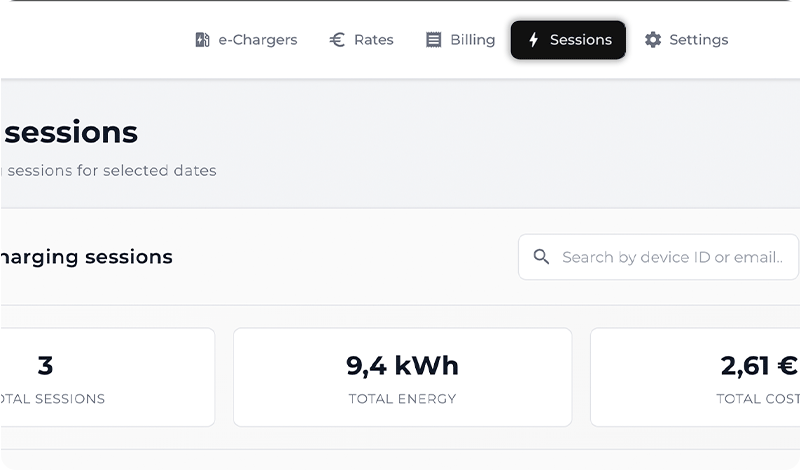Go to the Billing tab label
The image size is (800, 470).
click(x=473, y=40)
